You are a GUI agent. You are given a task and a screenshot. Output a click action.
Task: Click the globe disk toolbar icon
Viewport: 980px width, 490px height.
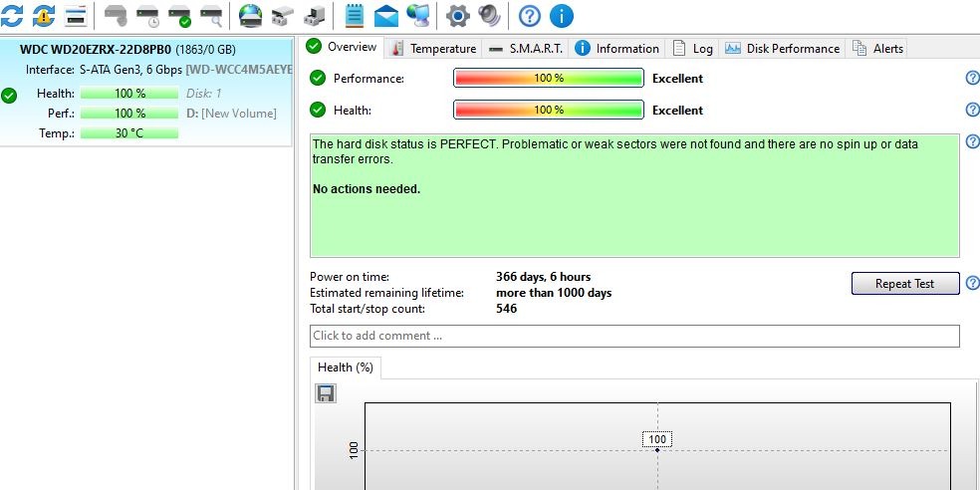click(250, 15)
